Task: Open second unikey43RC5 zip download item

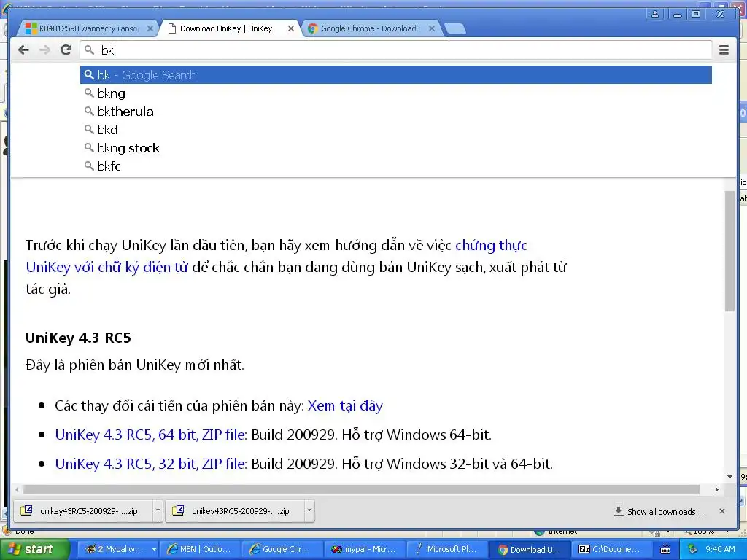Action: click(x=234, y=511)
